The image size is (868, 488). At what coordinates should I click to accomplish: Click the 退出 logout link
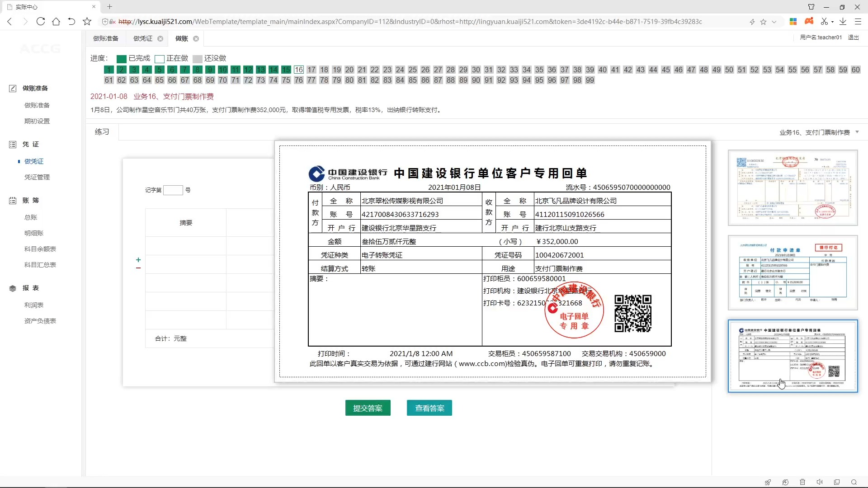pyautogui.click(x=853, y=38)
